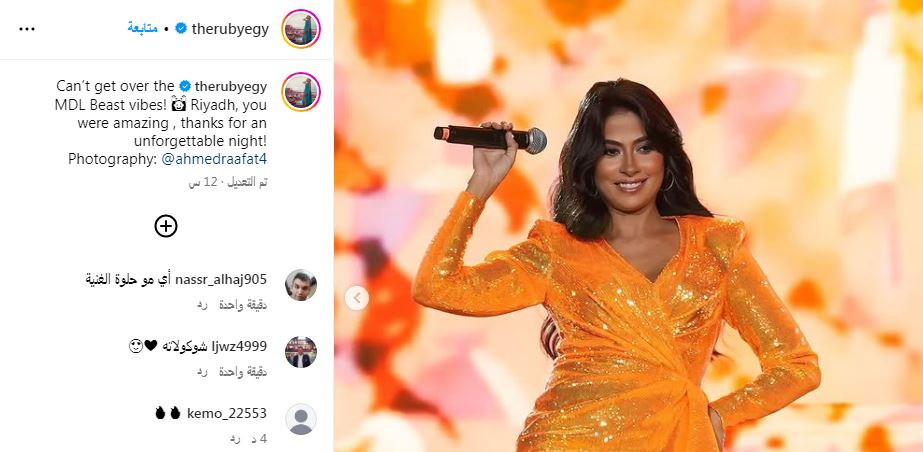
Task: Click the main photo of the singer
Action: pyautogui.click(x=628, y=226)
